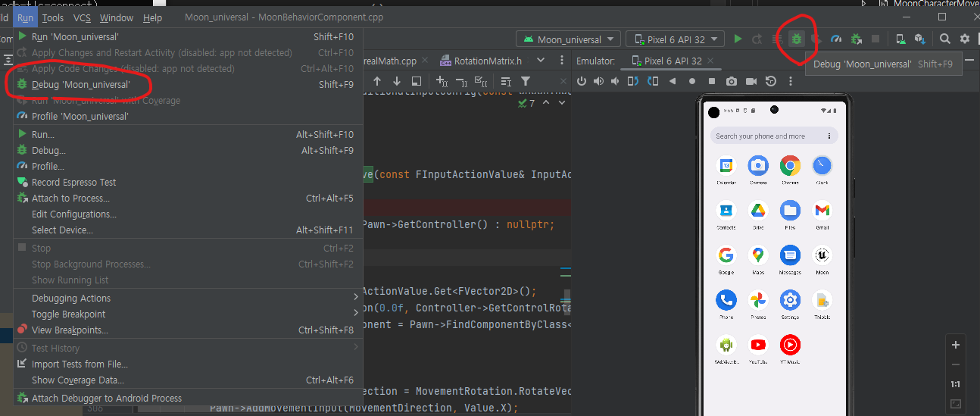Viewport: 980px width, 416px height.
Task: Choose Attach to Process... menu entry
Action: click(x=188, y=198)
